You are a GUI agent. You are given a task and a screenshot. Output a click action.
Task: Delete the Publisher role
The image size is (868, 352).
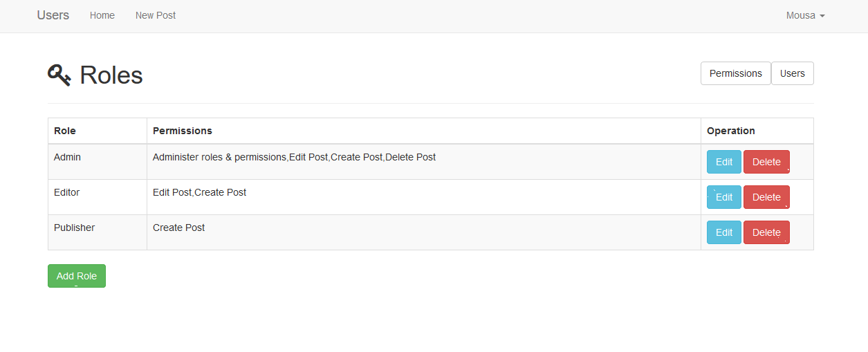(766, 232)
